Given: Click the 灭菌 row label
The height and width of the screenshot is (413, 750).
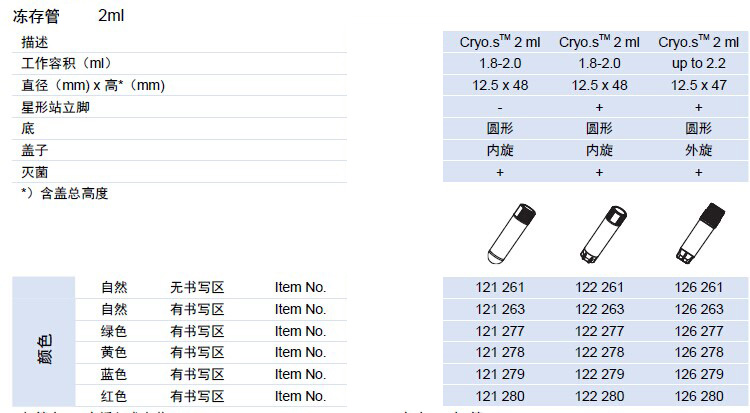Looking at the screenshot, I should coord(35,172).
